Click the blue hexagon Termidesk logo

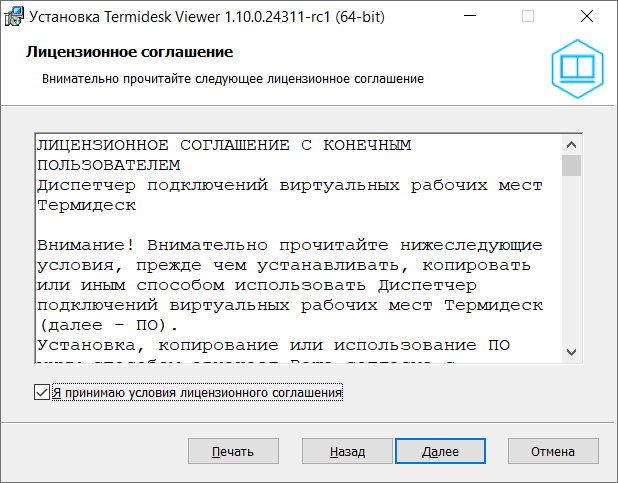(x=577, y=69)
